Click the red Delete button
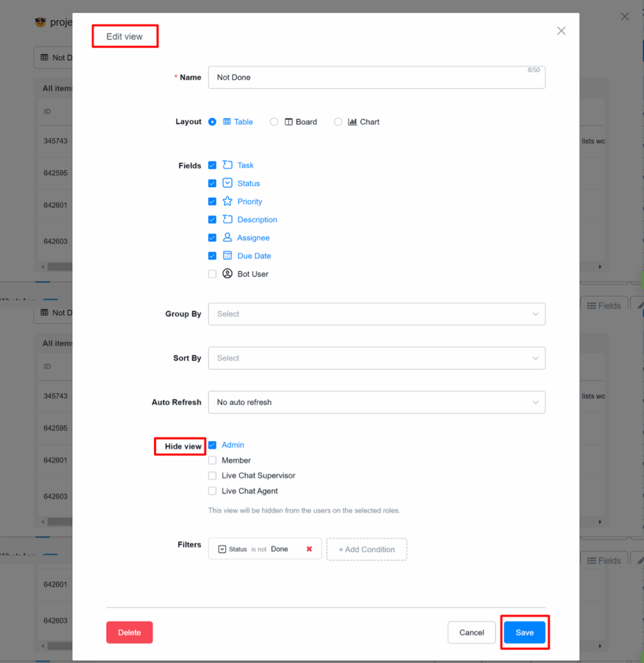644x663 pixels. coord(129,633)
